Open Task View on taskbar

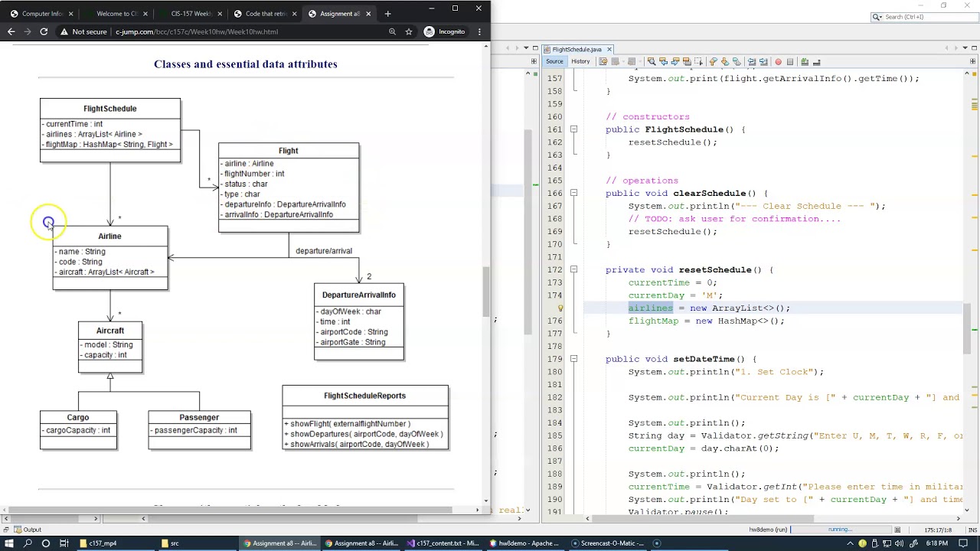64,543
